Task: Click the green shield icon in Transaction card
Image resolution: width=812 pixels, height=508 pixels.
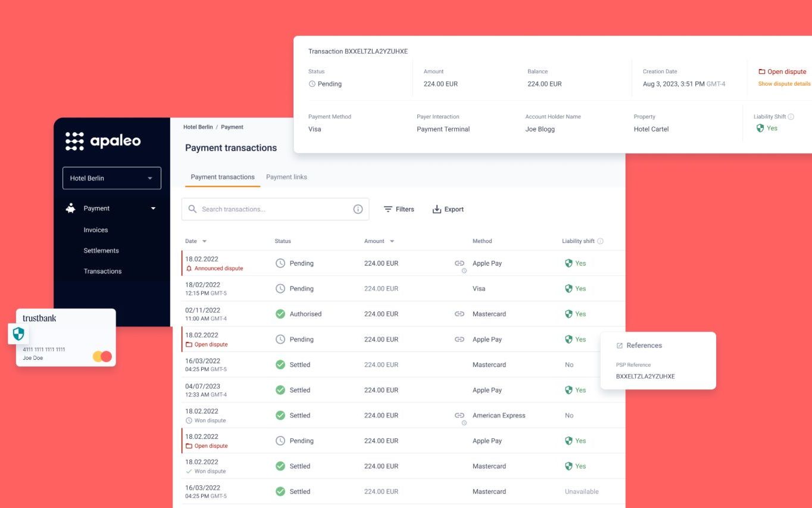Action: click(x=760, y=128)
